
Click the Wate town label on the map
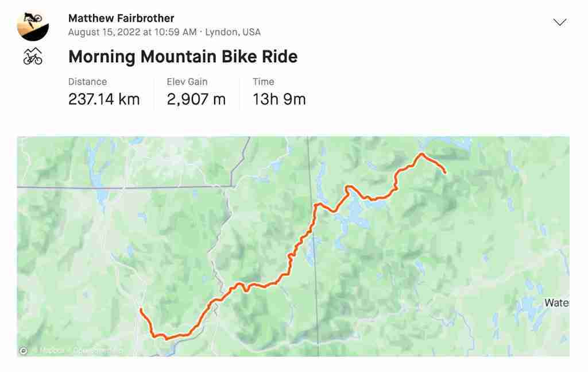557,302
